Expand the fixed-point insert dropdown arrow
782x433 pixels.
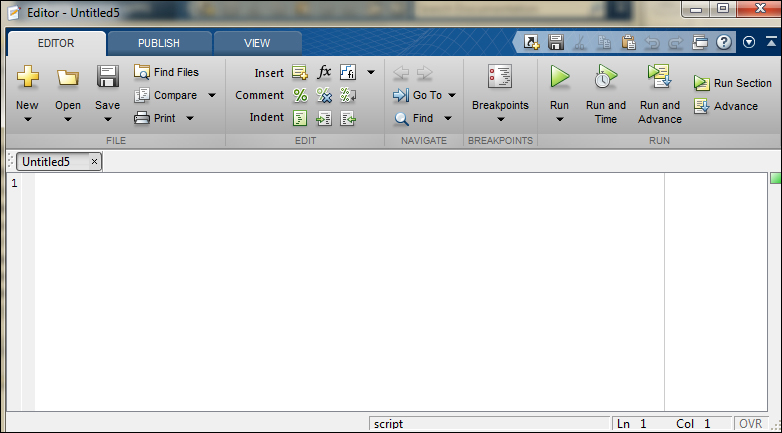tap(371, 73)
